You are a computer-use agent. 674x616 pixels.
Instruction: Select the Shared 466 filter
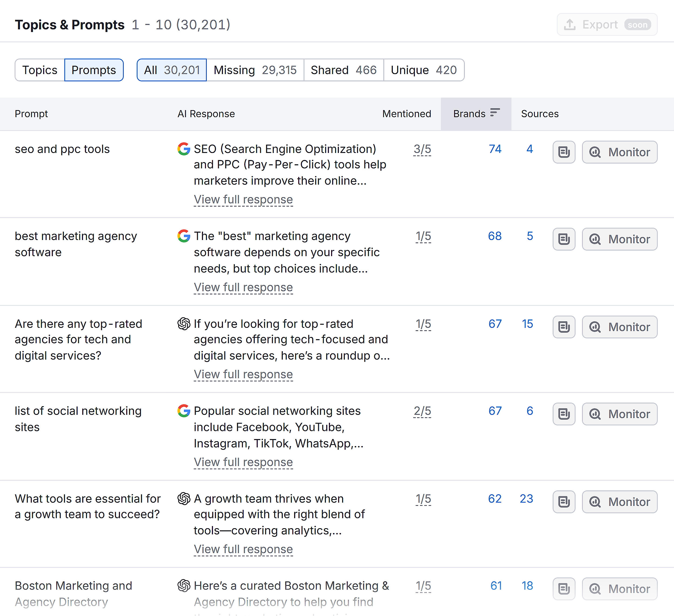pyautogui.click(x=343, y=70)
